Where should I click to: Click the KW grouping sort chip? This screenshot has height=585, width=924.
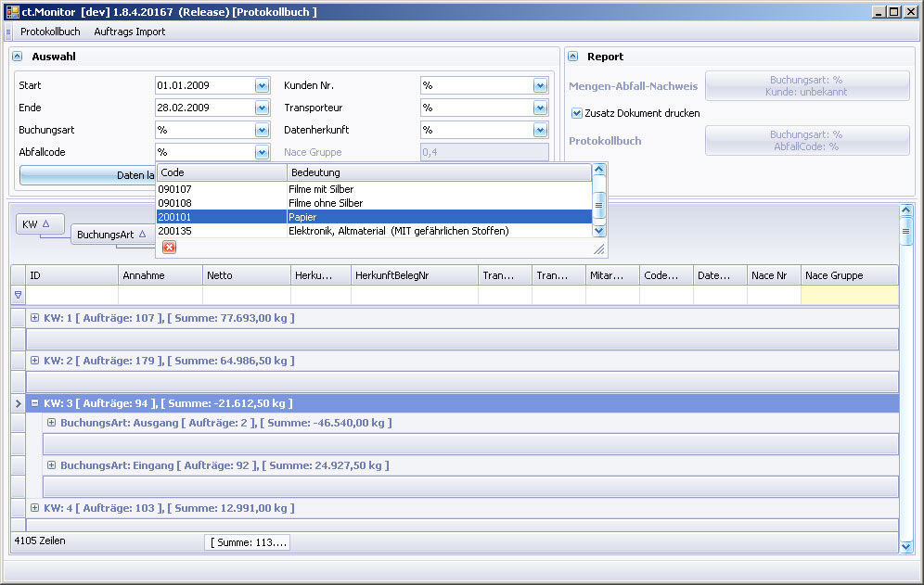point(42,224)
